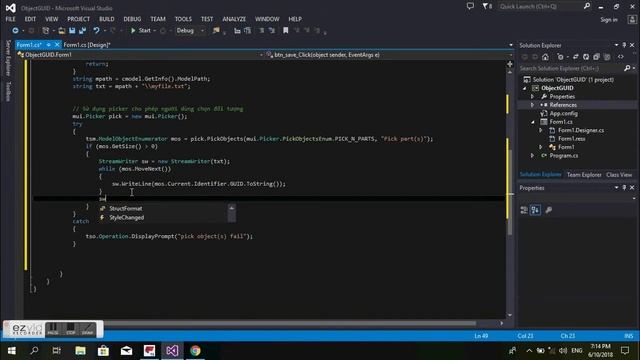Open the FILE menu
The height and width of the screenshot is (360, 640).
pyautogui.click(x=10, y=19)
